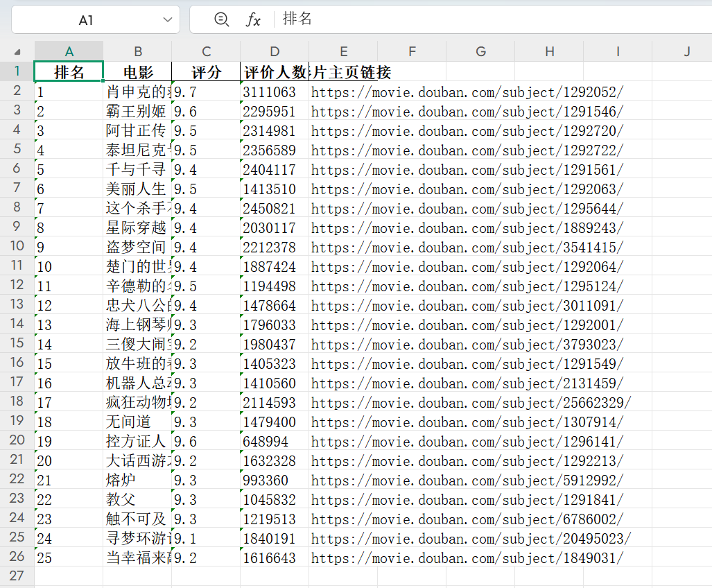Select column G header
The height and width of the screenshot is (588, 712).
coord(480,51)
